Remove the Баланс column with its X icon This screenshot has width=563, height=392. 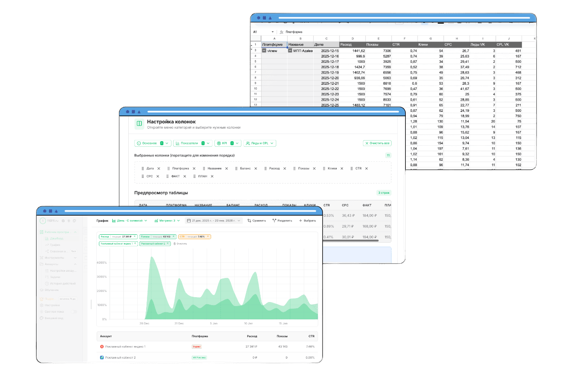(256, 168)
